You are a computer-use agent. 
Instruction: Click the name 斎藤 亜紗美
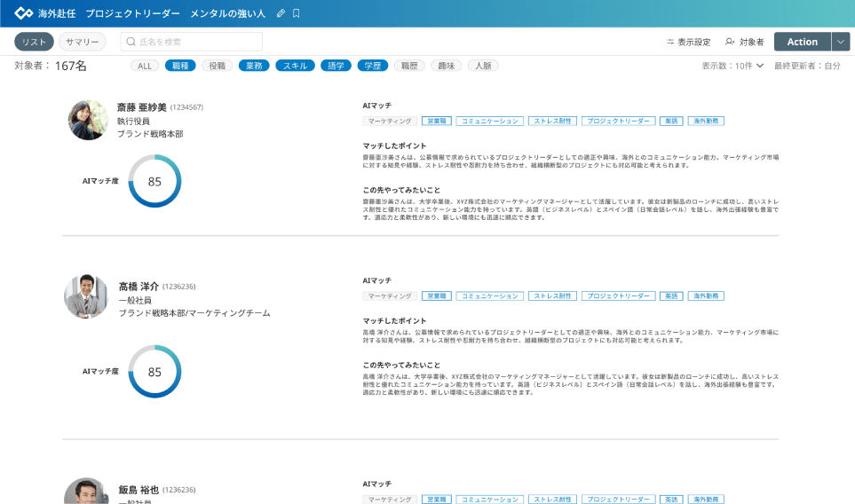click(x=142, y=107)
